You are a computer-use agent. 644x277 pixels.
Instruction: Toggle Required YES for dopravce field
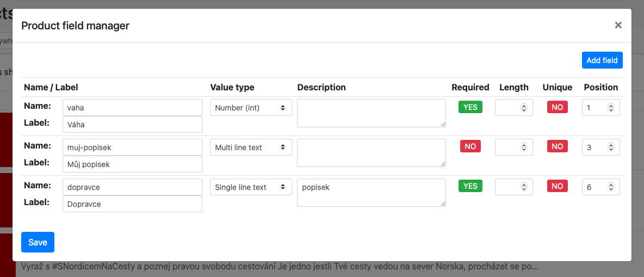tap(470, 186)
